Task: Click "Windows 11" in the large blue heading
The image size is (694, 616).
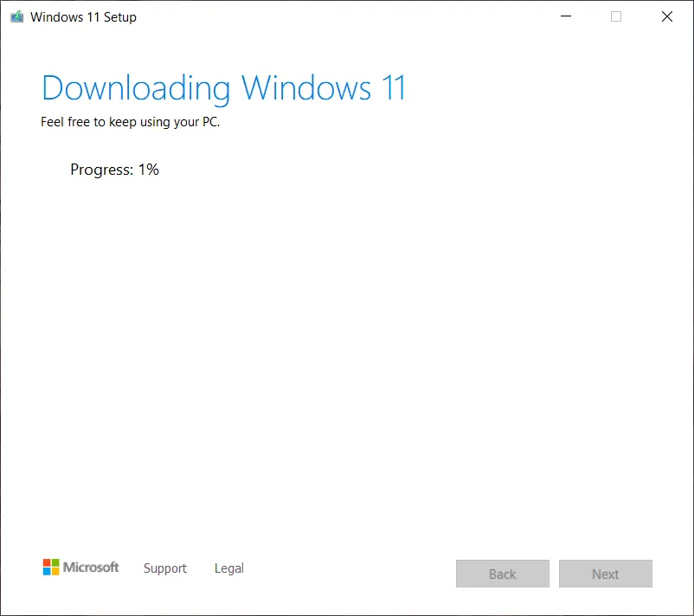Action: [324, 89]
